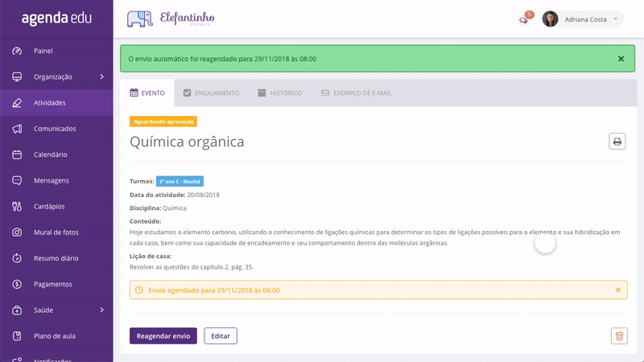This screenshot has width=644, height=362.
Task: Click the Química orgânica title
Action: tap(187, 142)
